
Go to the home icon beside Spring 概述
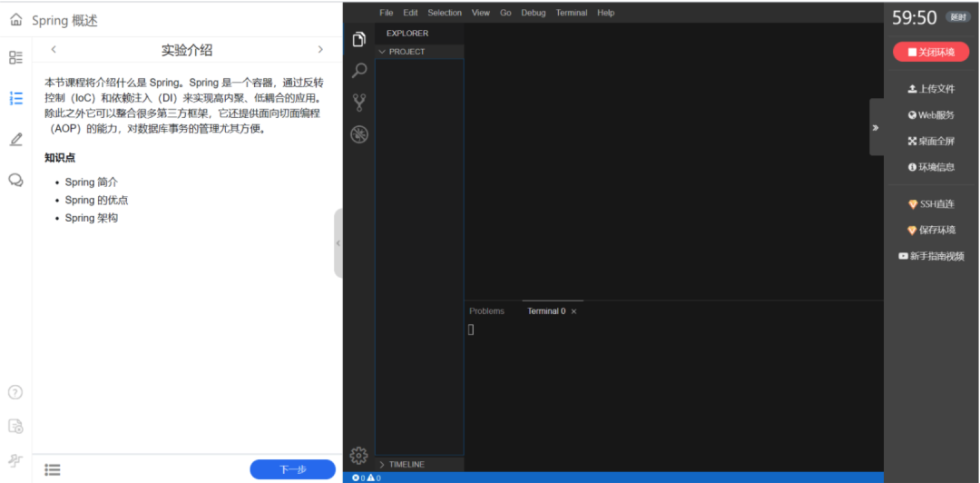point(16,21)
